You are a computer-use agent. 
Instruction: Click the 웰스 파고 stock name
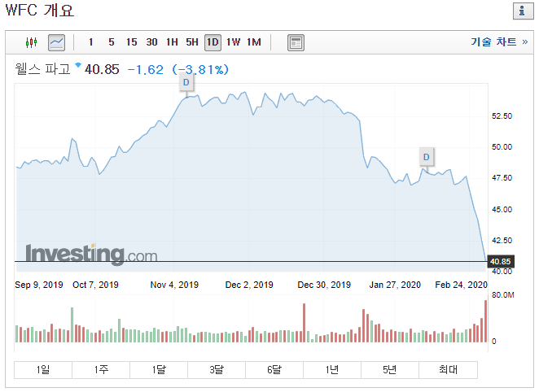click(x=42, y=69)
